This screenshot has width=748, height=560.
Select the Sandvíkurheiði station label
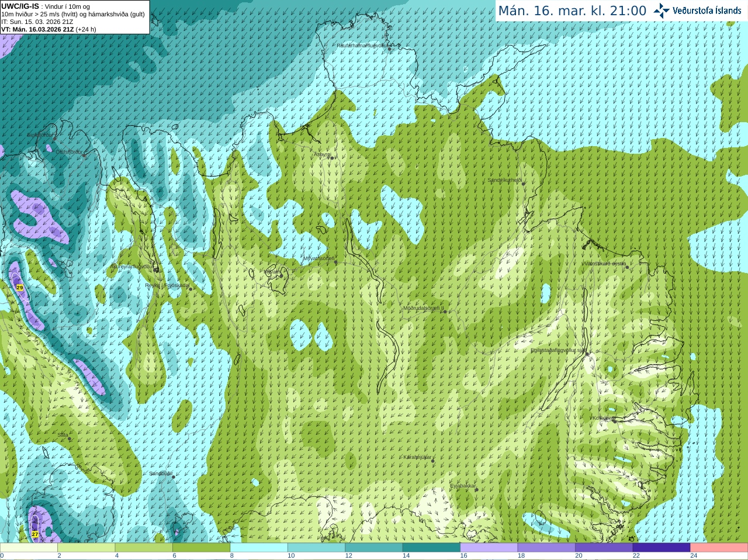pyautogui.click(x=505, y=180)
